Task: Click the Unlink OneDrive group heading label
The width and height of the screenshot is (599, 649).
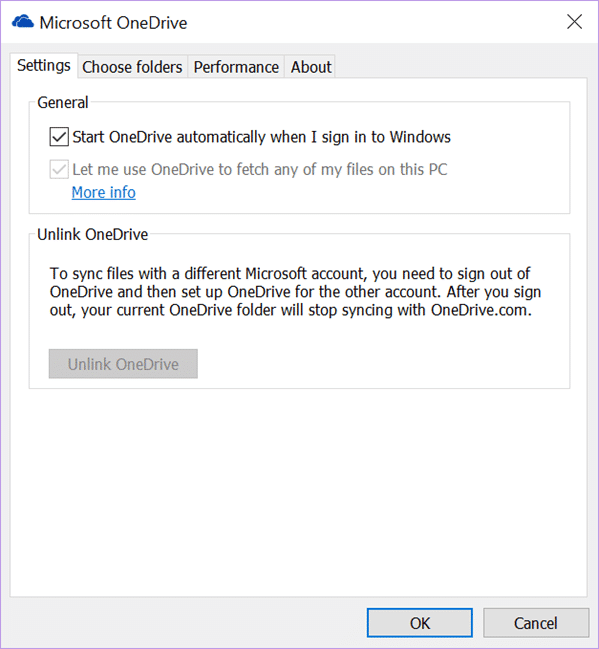Action: point(93,235)
